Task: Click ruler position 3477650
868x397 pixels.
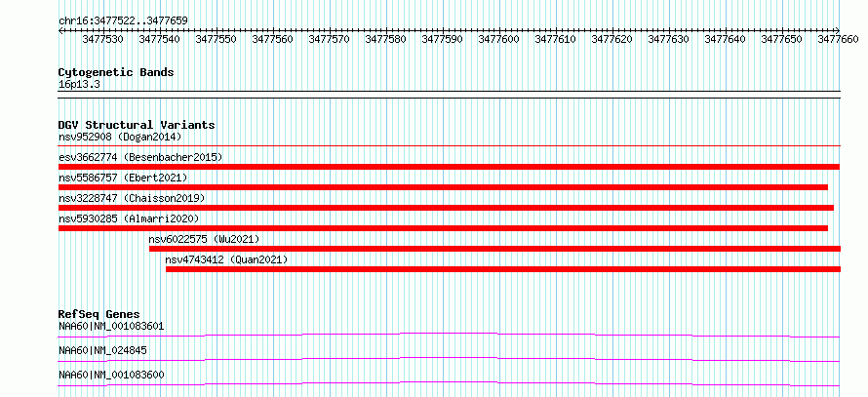Action: tap(781, 39)
